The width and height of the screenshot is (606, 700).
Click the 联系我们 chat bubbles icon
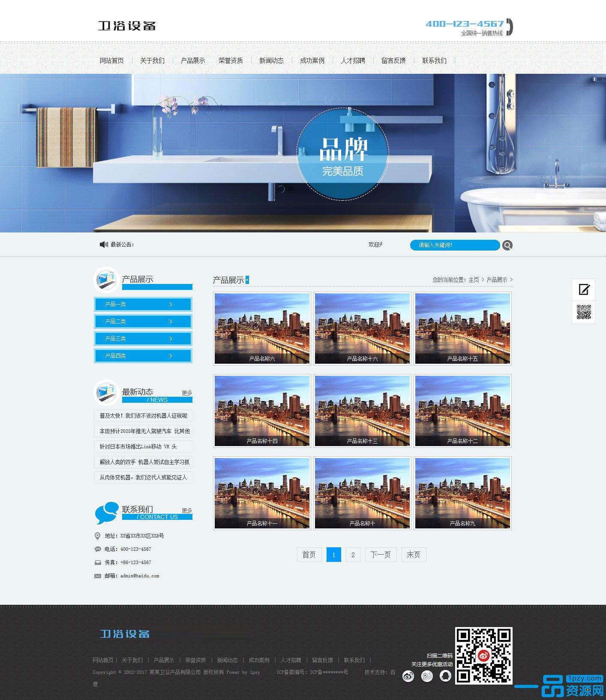106,513
